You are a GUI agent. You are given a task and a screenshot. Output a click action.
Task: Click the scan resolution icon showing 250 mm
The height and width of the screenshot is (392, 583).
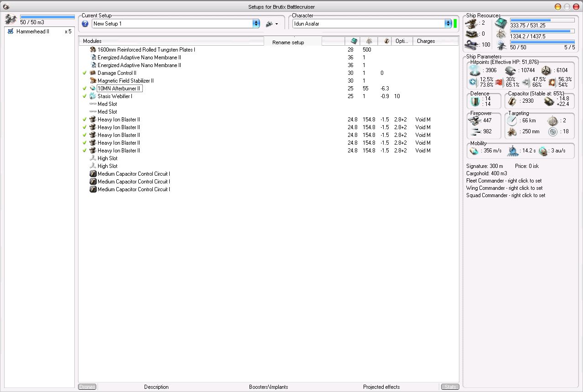click(x=512, y=131)
